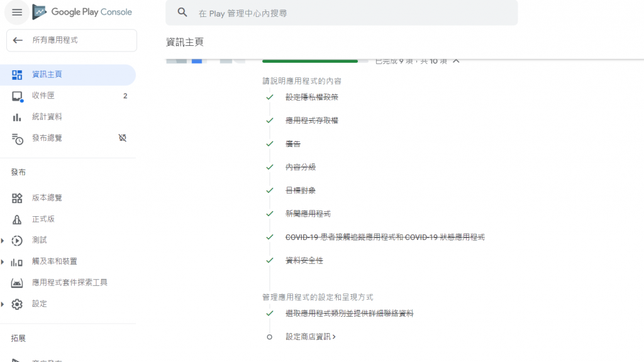Click checkmark beside 應用程式存取權
Image resolution: width=644 pixels, height=362 pixels.
(x=269, y=121)
